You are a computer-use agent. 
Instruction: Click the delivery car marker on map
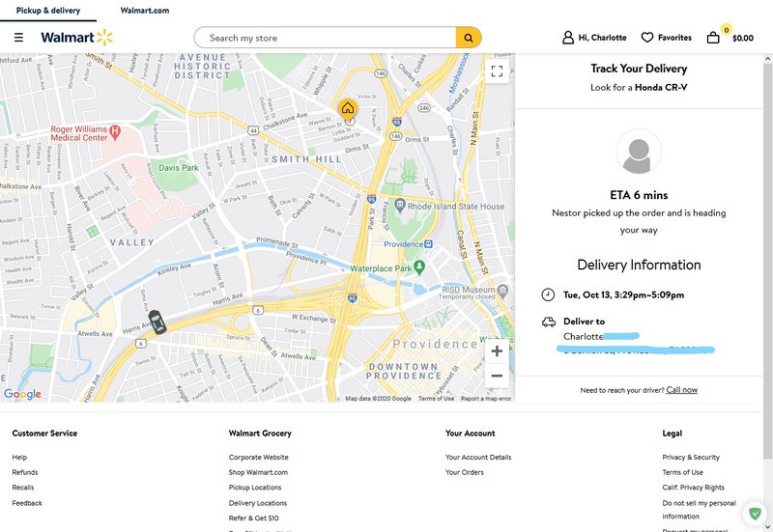click(157, 322)
